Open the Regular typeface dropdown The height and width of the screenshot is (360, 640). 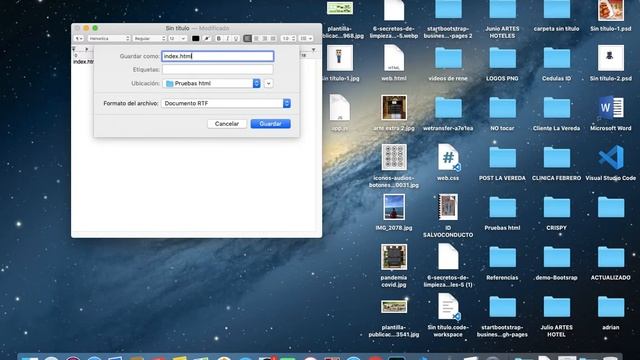tap(149, 38)
